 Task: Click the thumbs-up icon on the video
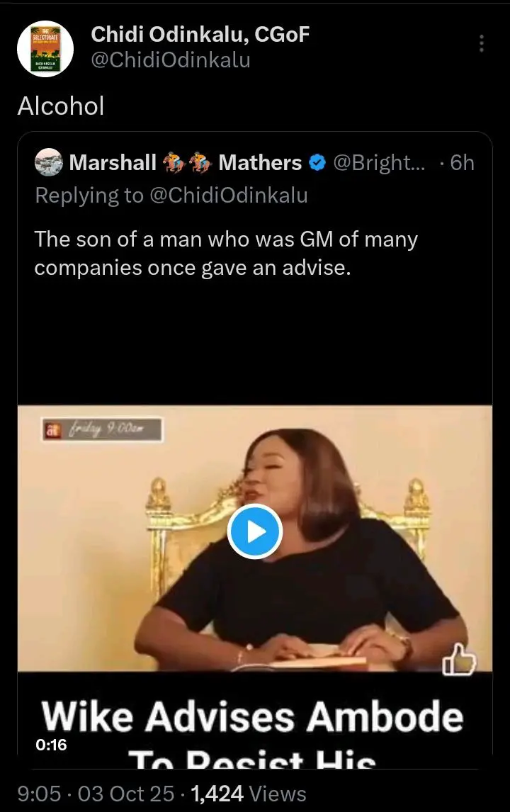pos(458,660)
